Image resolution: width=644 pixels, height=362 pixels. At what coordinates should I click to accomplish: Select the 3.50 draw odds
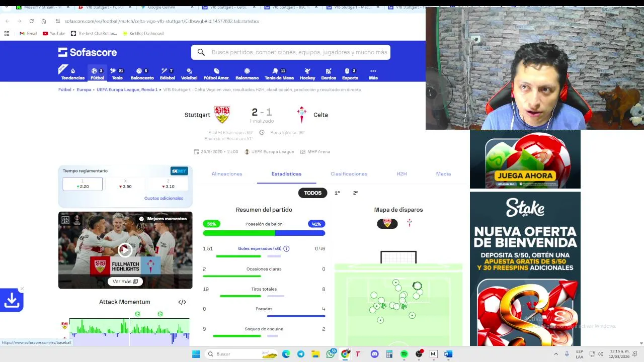click(x=125, y=184)
